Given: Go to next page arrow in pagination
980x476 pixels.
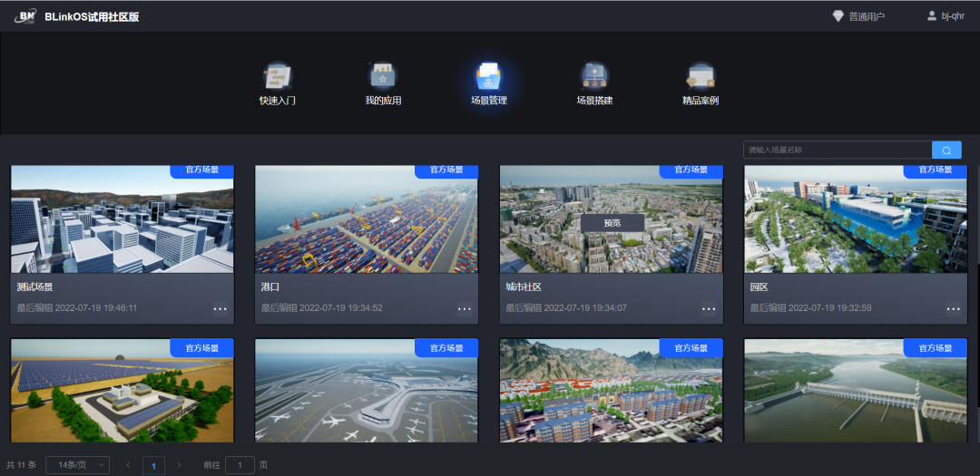Looking at the screenshot, I should pos(179,465).
